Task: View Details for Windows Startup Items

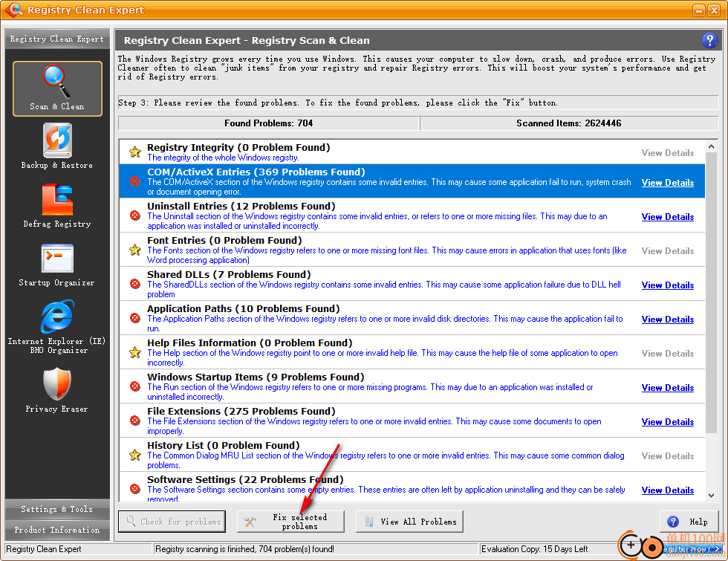Action: tap(668, 388)
